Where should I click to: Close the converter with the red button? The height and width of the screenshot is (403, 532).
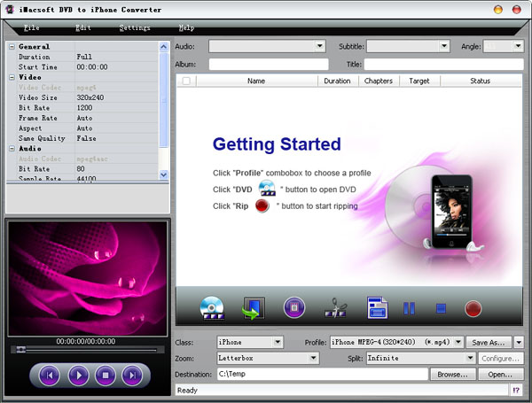click(516, 10)
